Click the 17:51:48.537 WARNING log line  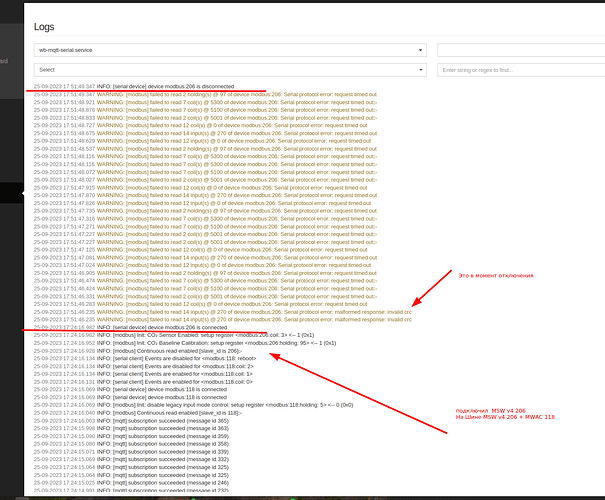pyautogui.click(x=205, y=149)
